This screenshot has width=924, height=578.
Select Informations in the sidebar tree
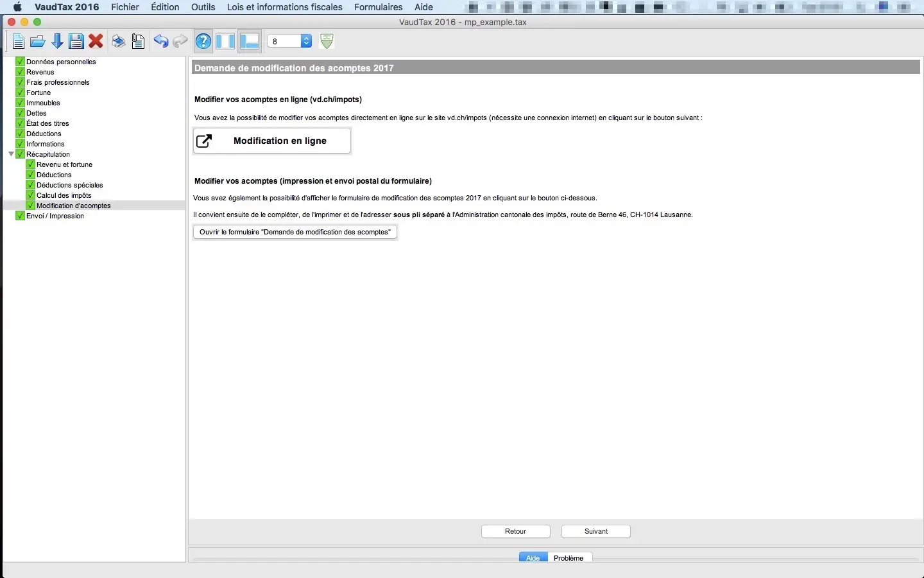coord(46,144)
